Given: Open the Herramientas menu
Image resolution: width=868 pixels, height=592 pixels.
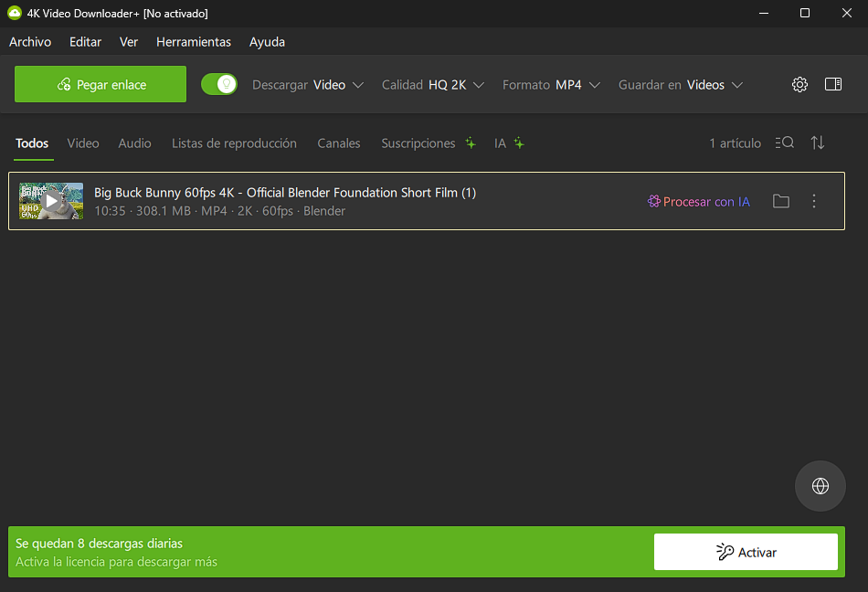Looking at the screenshot, I should [194, 42].
